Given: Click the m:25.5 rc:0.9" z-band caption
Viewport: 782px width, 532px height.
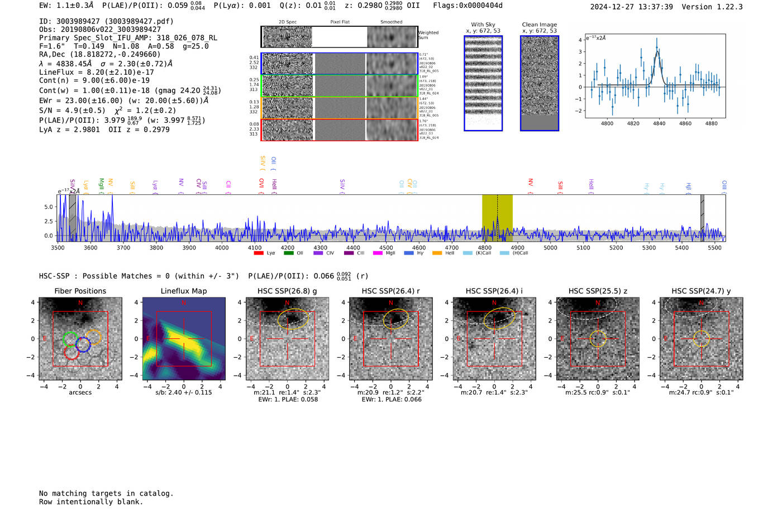Looking at the screenshot, I should click(x=598, y=392).
